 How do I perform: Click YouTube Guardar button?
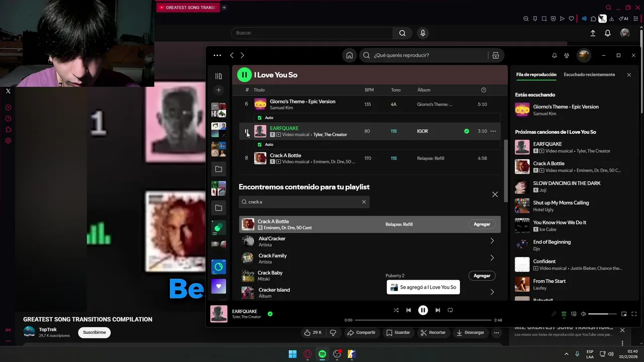397,332
